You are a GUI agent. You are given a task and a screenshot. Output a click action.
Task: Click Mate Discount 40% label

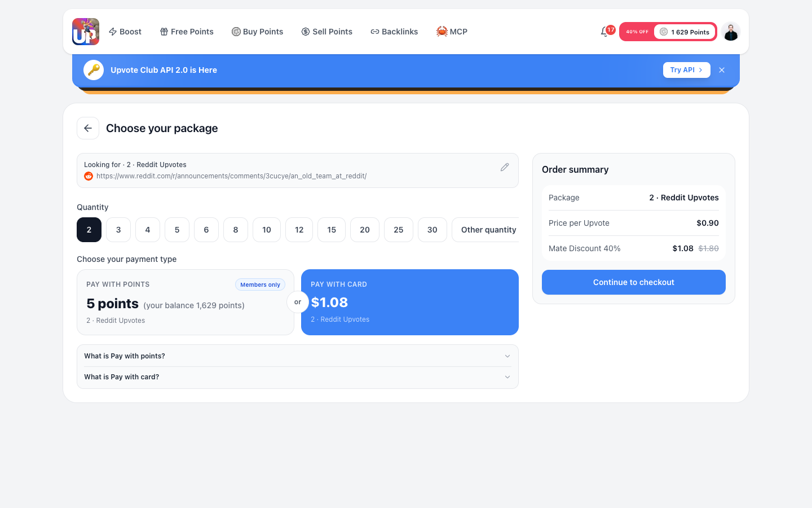pyautogui.click(x=585, y=248)
